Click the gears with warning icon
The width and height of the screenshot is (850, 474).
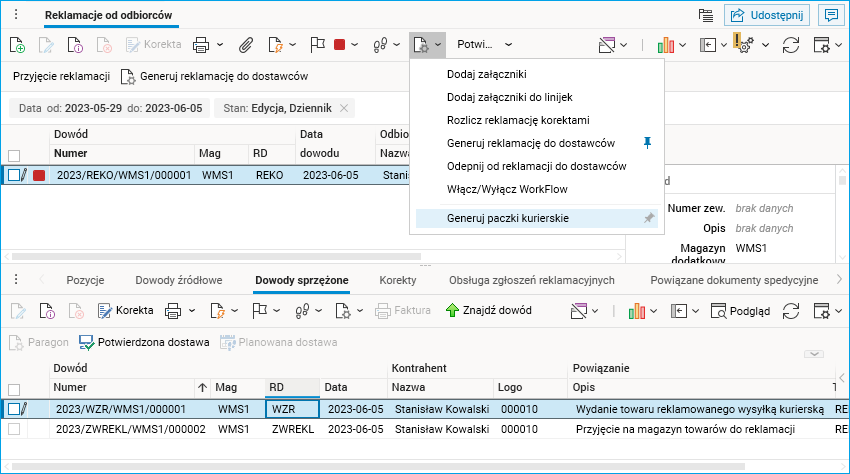tap(744, 43)
